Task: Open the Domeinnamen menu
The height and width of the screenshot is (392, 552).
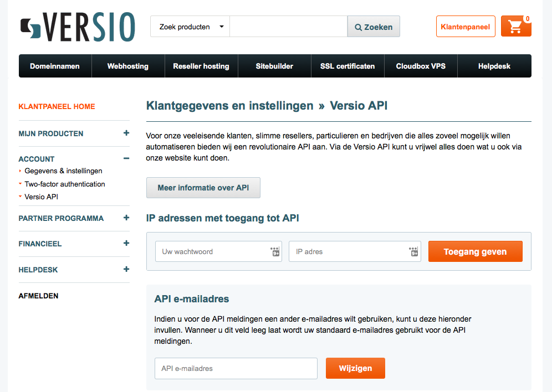Action: point(55,66)
